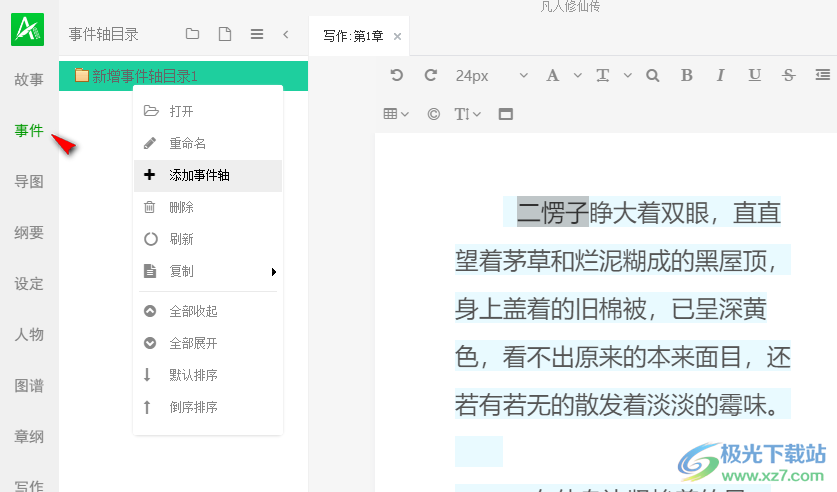The width and height of the screenshot is (837, 492).
Task: Open the list menu icon in directory header
Action: (257, 34)
